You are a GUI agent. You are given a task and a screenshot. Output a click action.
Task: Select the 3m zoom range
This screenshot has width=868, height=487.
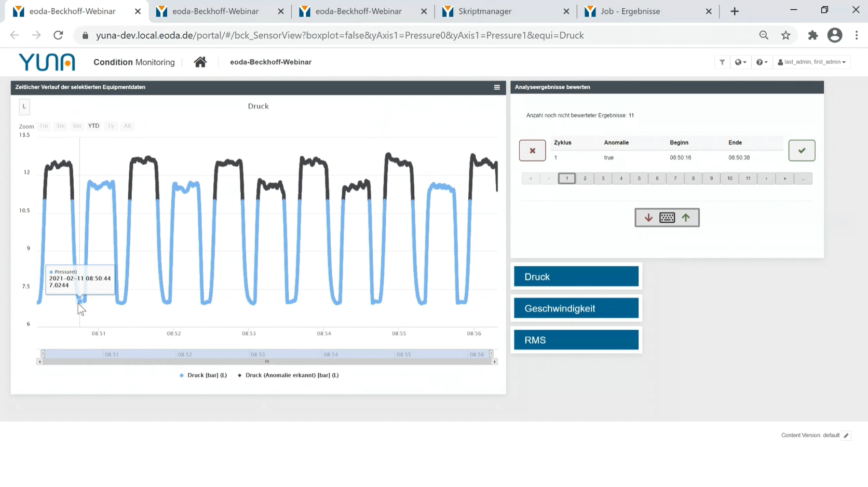(60, 126)
